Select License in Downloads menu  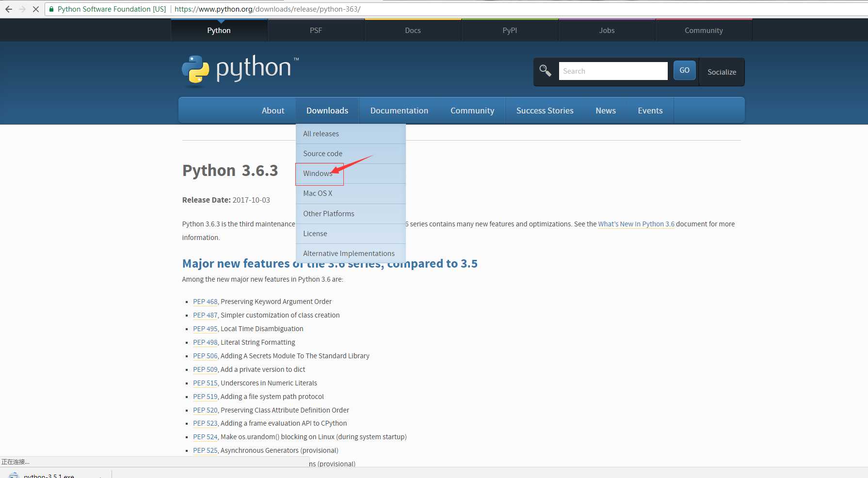coord(351,234)
